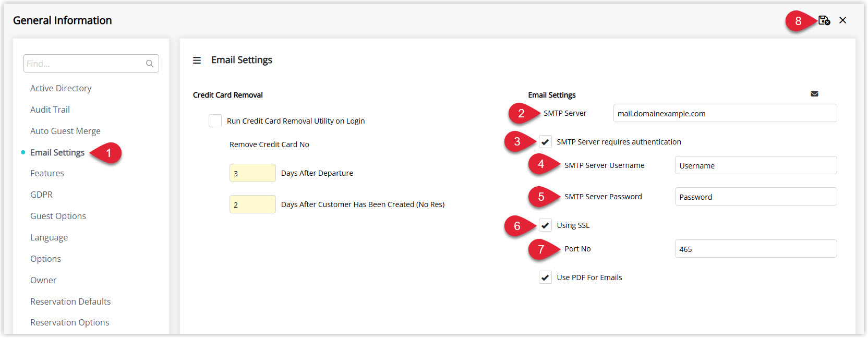Image resolution: width=868 pixels, height=338 pixels.
Task: Go to Reservation Options
Action: 70,322
